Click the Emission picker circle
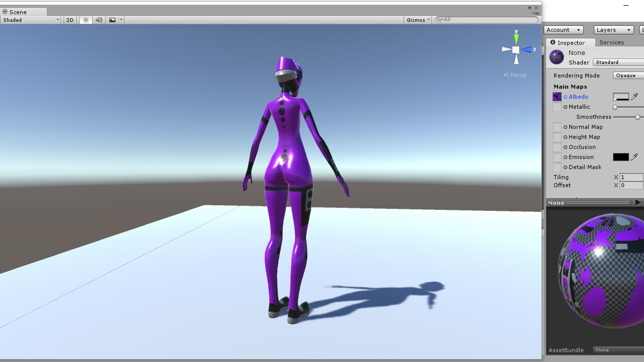The width and height of the screenshot is (644, 362). click(566, 157)
